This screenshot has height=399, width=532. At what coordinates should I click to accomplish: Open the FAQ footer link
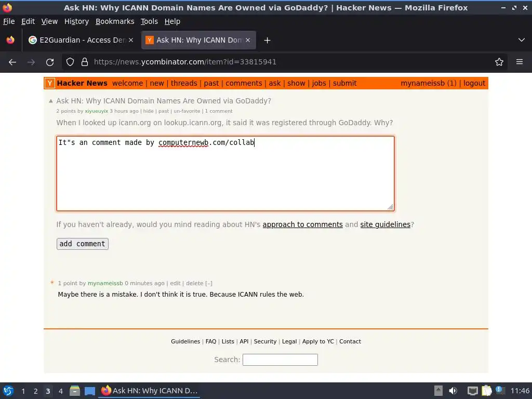click(211, 342)
